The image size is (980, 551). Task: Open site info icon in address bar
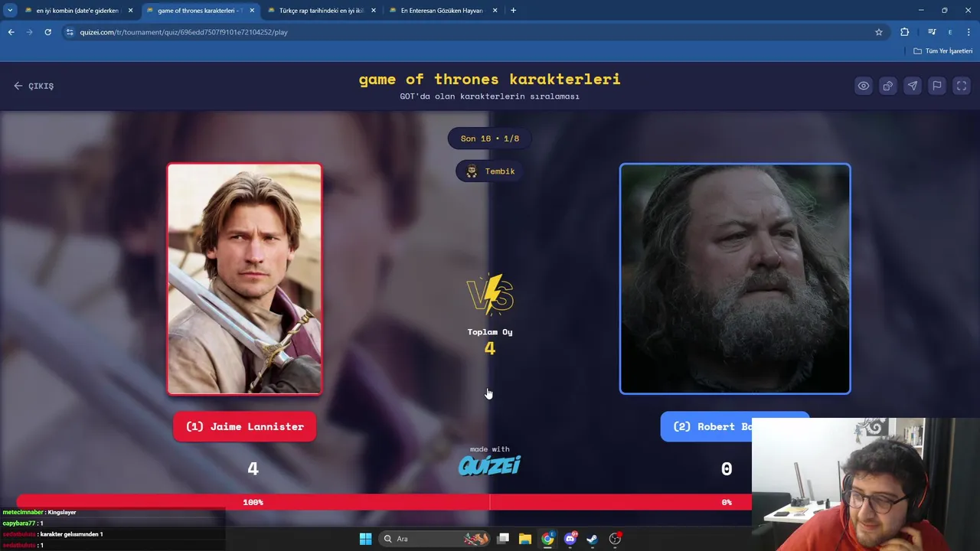pyautogui.click(x=70, y=32)
